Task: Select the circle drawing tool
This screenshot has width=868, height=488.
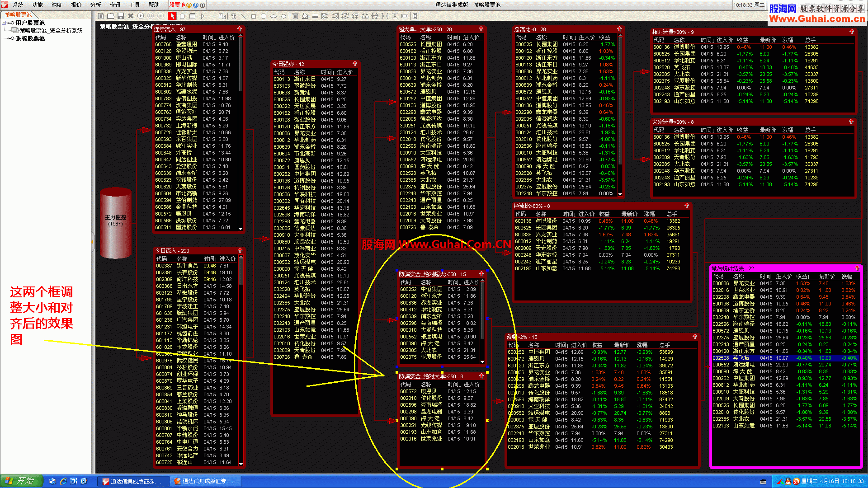Action: coord(283,16)
